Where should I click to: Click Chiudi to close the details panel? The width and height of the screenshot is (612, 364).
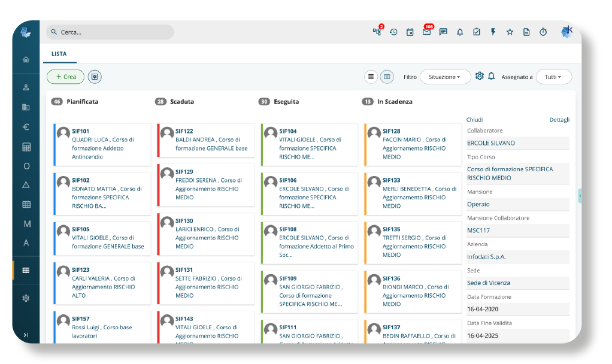pyautogui.click(x=475, y=120)
